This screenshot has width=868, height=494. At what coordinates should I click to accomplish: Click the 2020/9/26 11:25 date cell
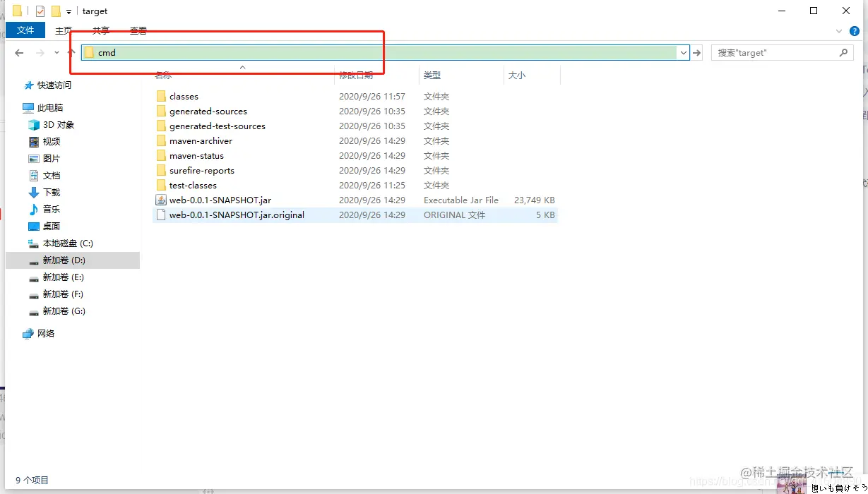point(372,185)
